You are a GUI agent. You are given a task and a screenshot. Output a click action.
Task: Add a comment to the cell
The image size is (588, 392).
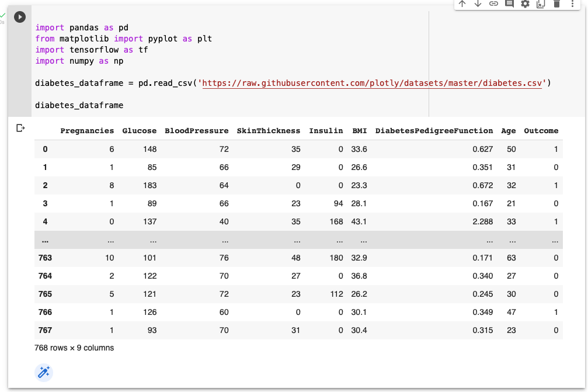coord(509,4)
